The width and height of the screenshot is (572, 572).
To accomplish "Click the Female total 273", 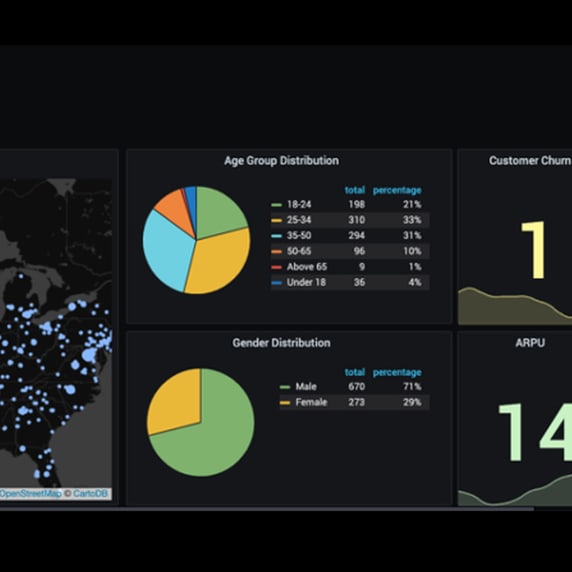I will tap(356, 402).
